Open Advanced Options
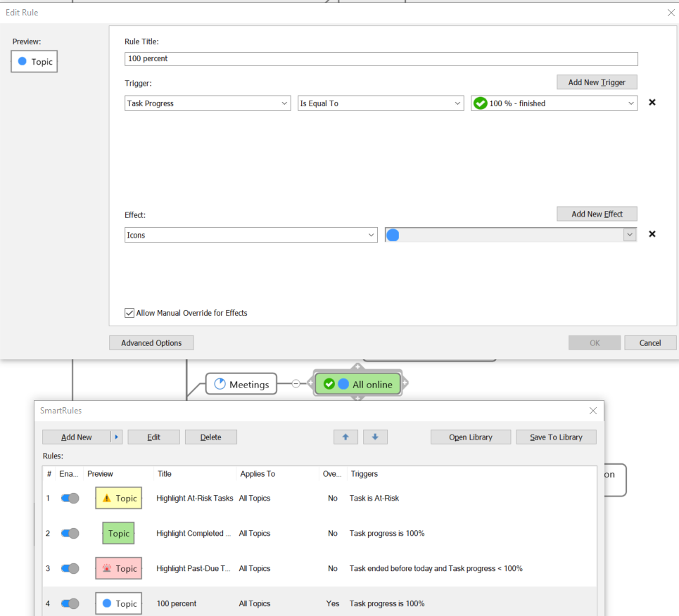 (151, 343)
